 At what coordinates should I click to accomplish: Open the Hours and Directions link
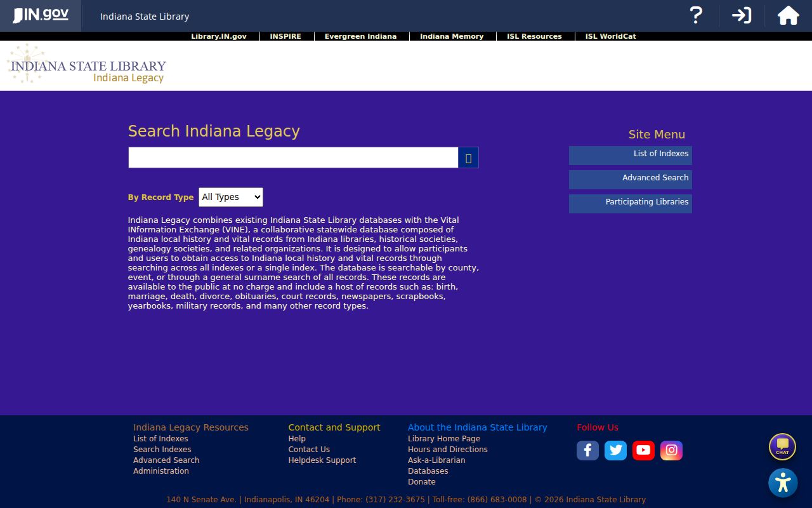(448, 450)
